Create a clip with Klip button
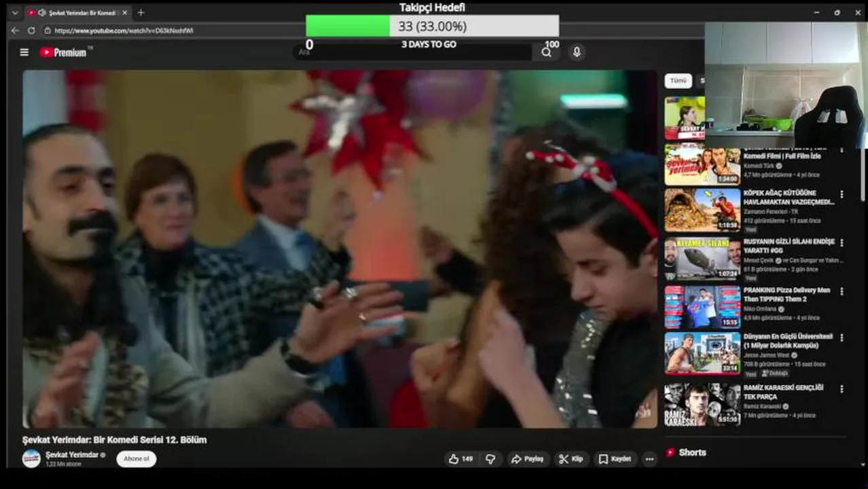Screen dimensions: 868x489 pyautogui.click(x=571, y=459)
